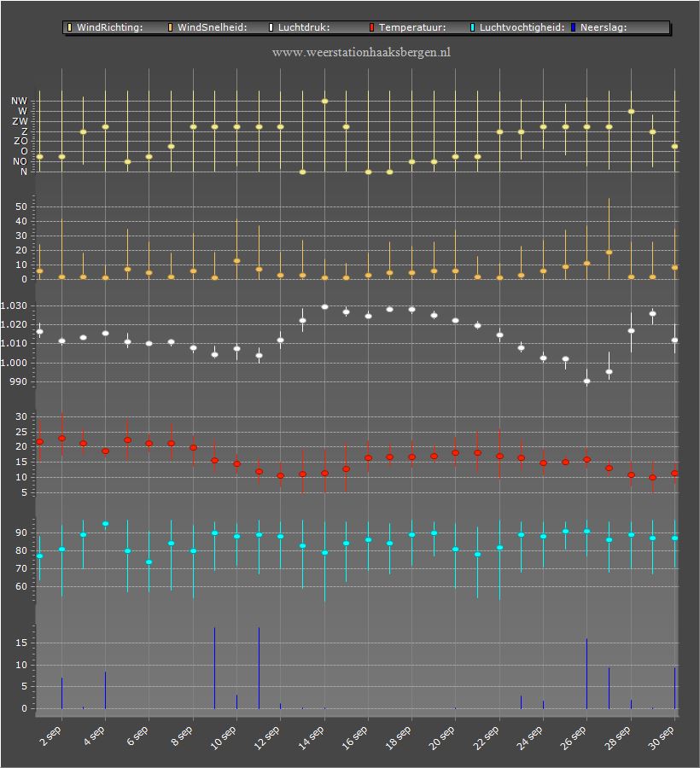Click the red Temperatuur legend swatch
Viewport: 700px width, 768px height.
[371, 27]
